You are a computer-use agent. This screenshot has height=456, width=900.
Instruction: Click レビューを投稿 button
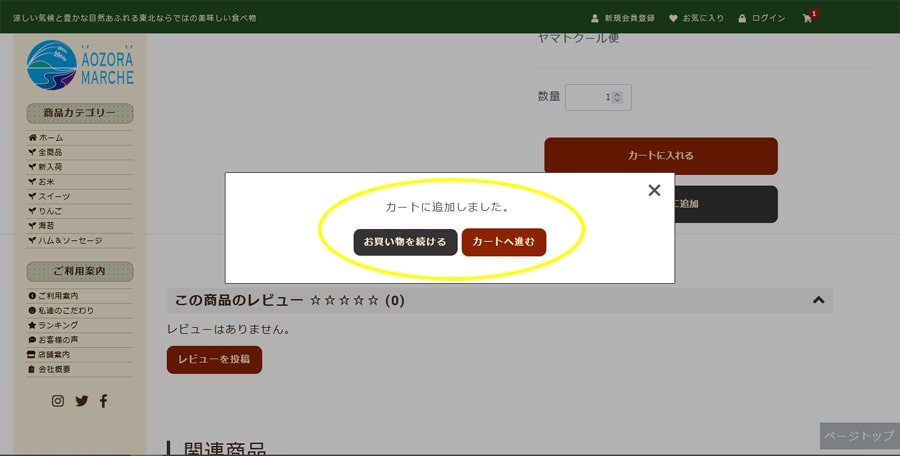214,359
